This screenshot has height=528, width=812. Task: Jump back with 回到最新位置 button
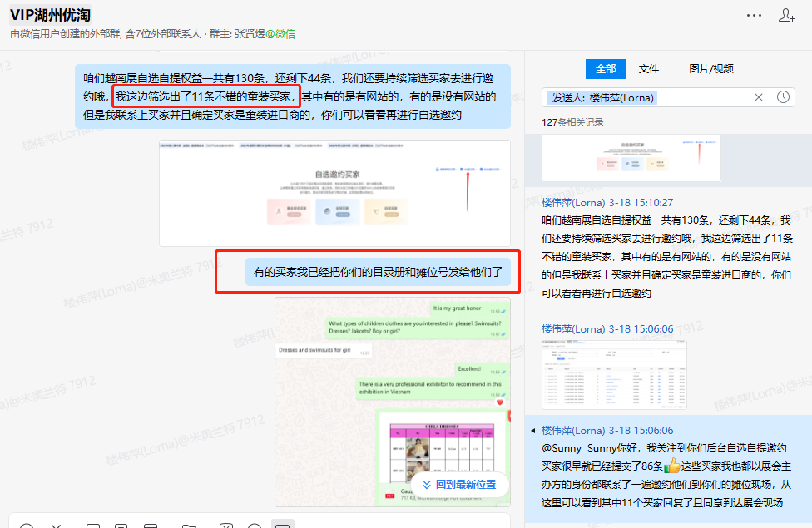click(x=458, y=484)
